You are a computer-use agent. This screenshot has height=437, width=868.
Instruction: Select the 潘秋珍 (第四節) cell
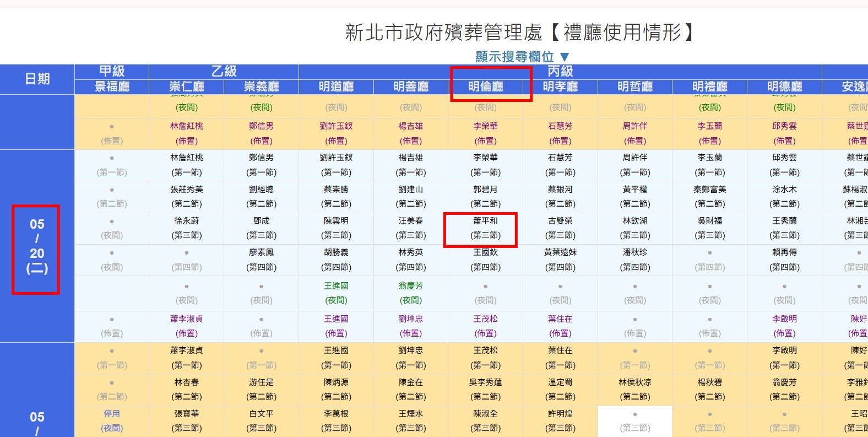click(x=635, y=260)
